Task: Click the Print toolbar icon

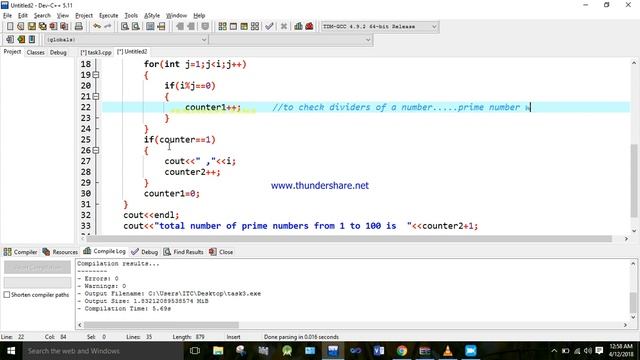Action: click(79, 27)
